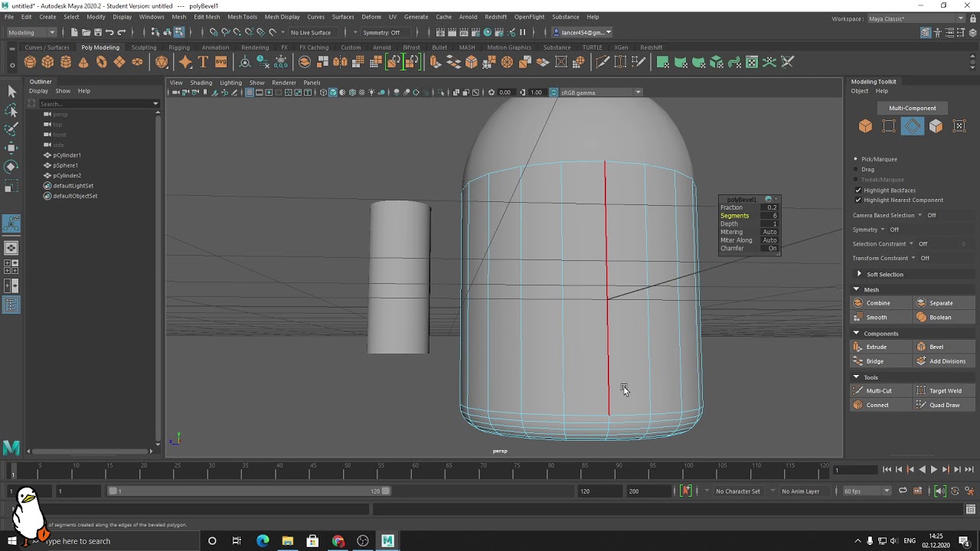980x551 pixels.
Task: Click the polygon Type text tool icon
Action: click(x=203, y=62)
